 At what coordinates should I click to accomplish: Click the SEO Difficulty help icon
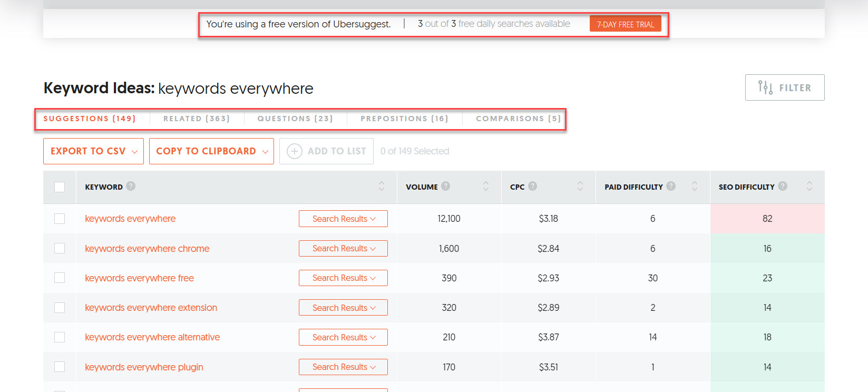[x=783, y=186]
